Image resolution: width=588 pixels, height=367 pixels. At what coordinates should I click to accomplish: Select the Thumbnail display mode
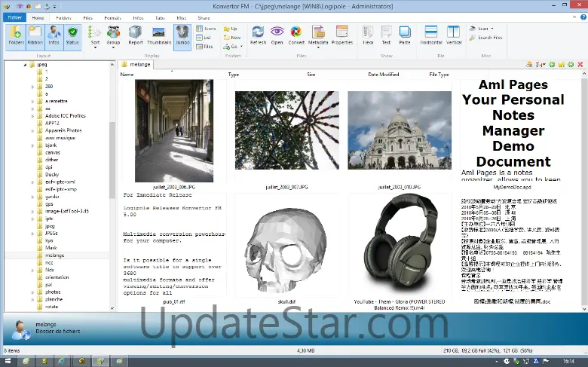point(159,35)
